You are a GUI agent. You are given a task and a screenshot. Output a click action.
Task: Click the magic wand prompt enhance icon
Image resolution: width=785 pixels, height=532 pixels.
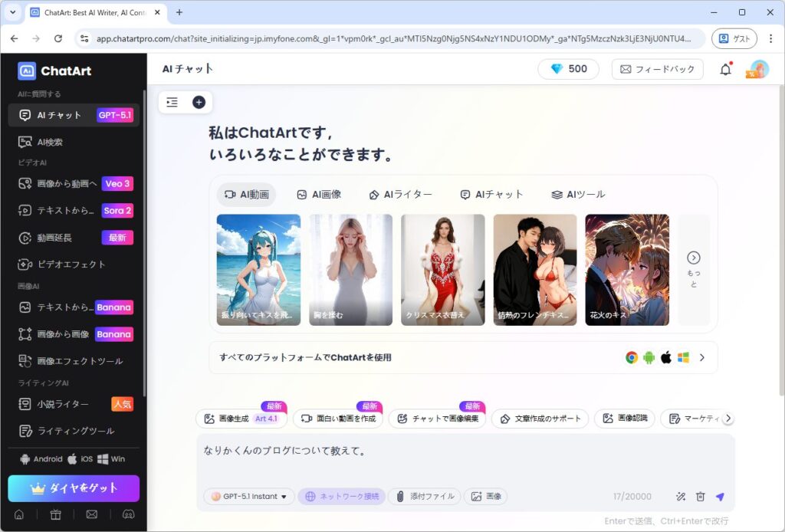pos(680,497)
